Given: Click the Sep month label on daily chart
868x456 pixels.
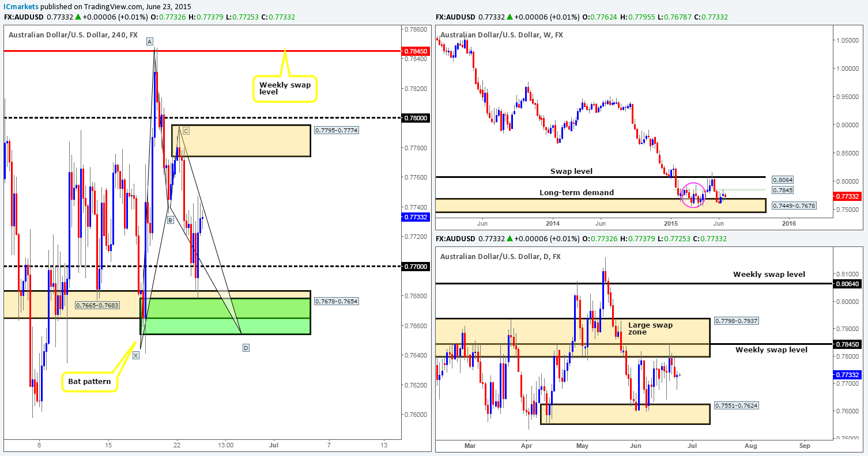Looking at the screenshot, I should pos(805,446).
